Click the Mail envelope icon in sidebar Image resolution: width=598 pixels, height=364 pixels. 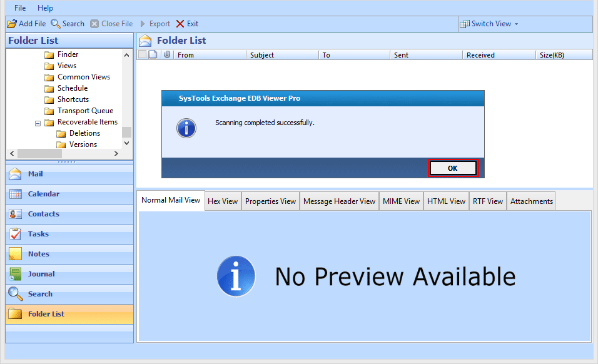[15, 174]
